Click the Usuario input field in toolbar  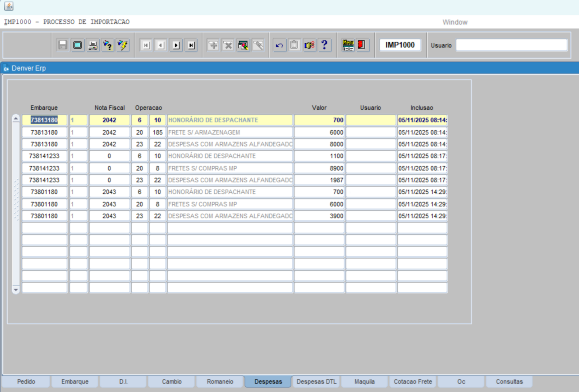click(511, 45)
